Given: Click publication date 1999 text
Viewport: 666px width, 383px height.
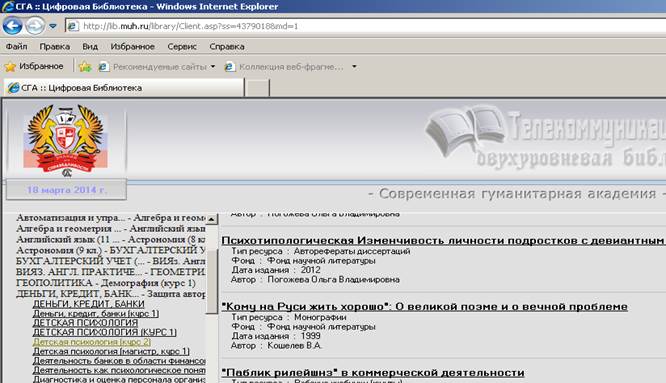Looking at the screenshot, I should [310, 336].
